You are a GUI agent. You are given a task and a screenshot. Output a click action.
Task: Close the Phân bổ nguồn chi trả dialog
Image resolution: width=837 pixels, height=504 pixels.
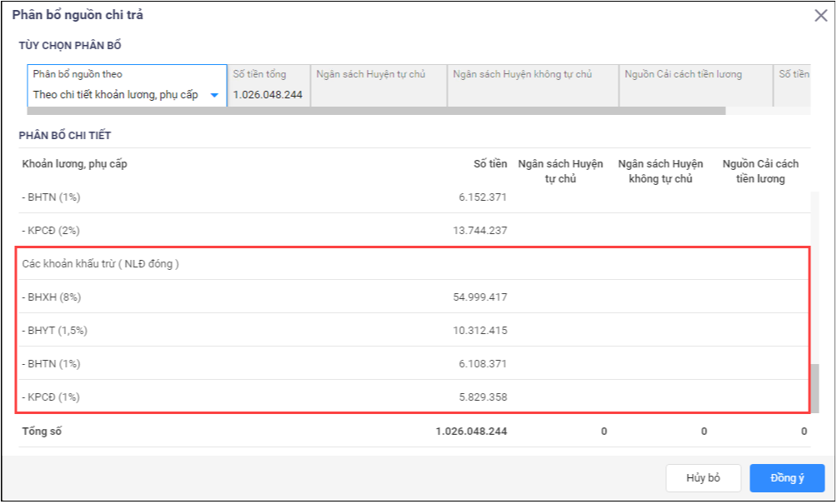[x=820, y=16]
